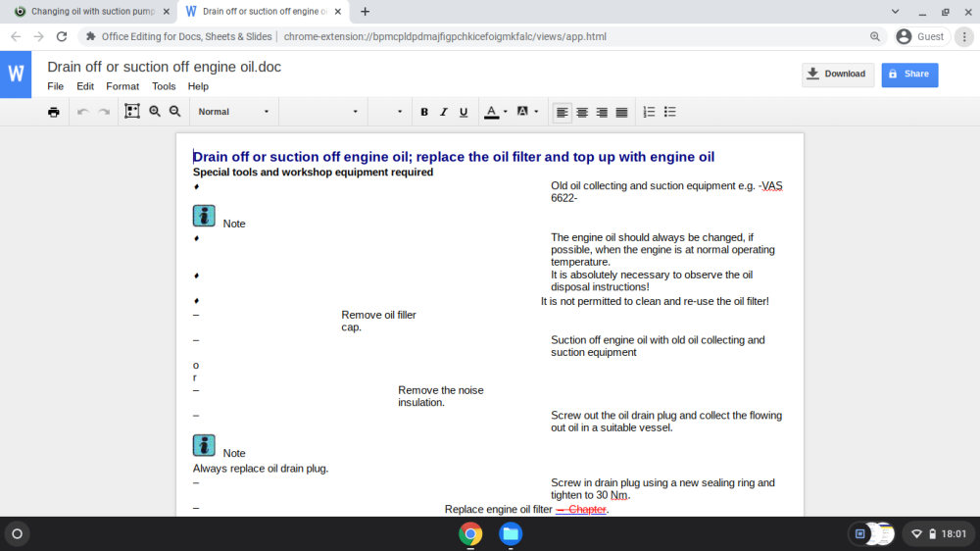Center-align the text
Viewport: 980px width, 551px height.
click(582, 112)
